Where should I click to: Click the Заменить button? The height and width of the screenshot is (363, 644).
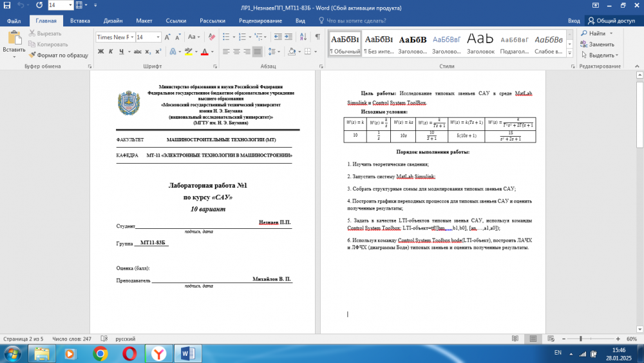point(597,44)
